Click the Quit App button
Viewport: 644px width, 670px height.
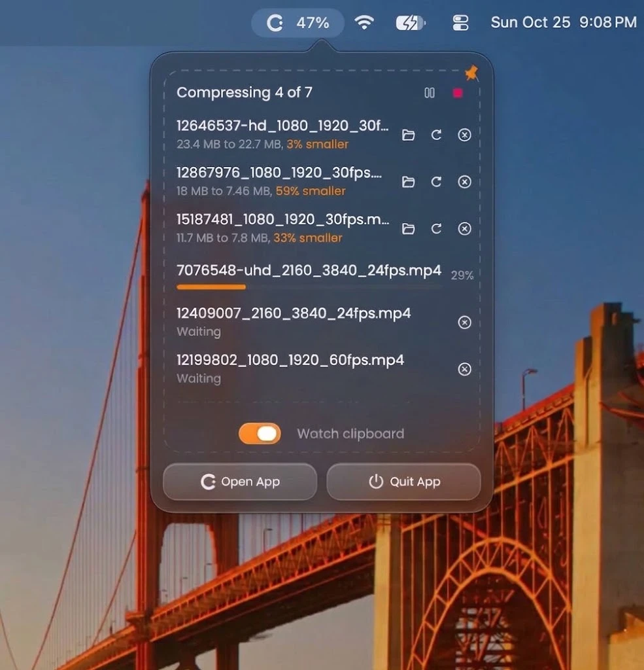pyautogui.click(x=403, y=482)
